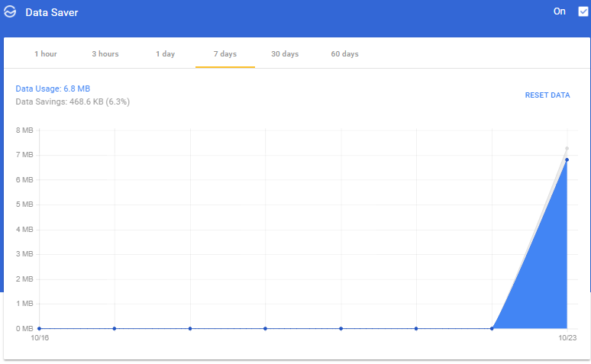Image resolution: width=591 pixels, height=364 pixels.
Task: Click the Data Saver title text
Action: point(52,13)
